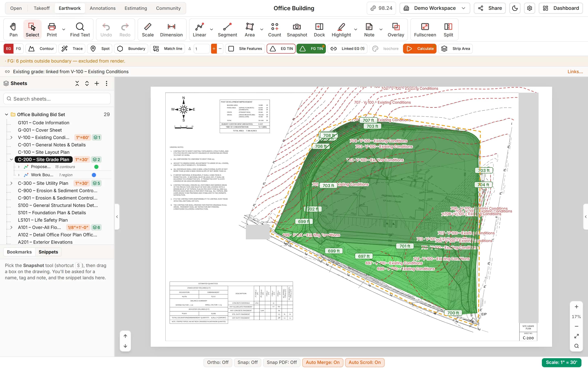Open the Overlay tool
The width and height of the screenshot is (588, 368).
pos(396,30)
